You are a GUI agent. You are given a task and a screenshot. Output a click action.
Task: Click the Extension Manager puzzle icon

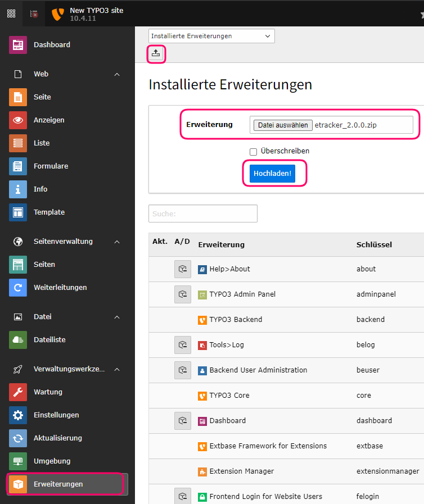click(x=202, y=472)
